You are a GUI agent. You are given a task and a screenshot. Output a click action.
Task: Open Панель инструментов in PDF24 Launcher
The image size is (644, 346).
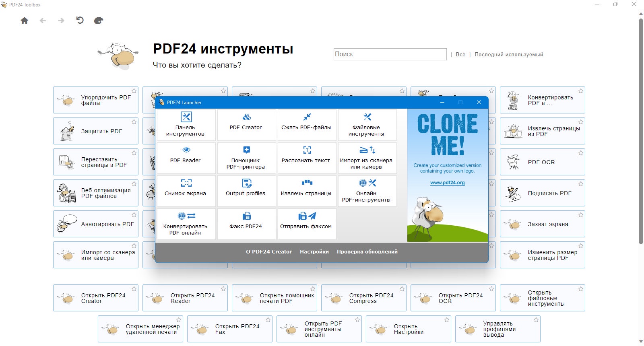click(186, 125)
